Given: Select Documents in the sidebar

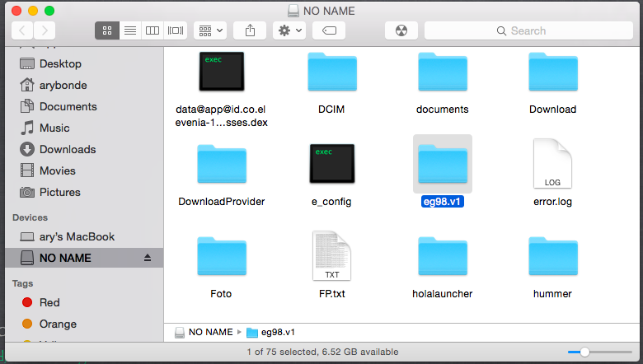Looking at the screenshot, I should [x=59, y=106].
